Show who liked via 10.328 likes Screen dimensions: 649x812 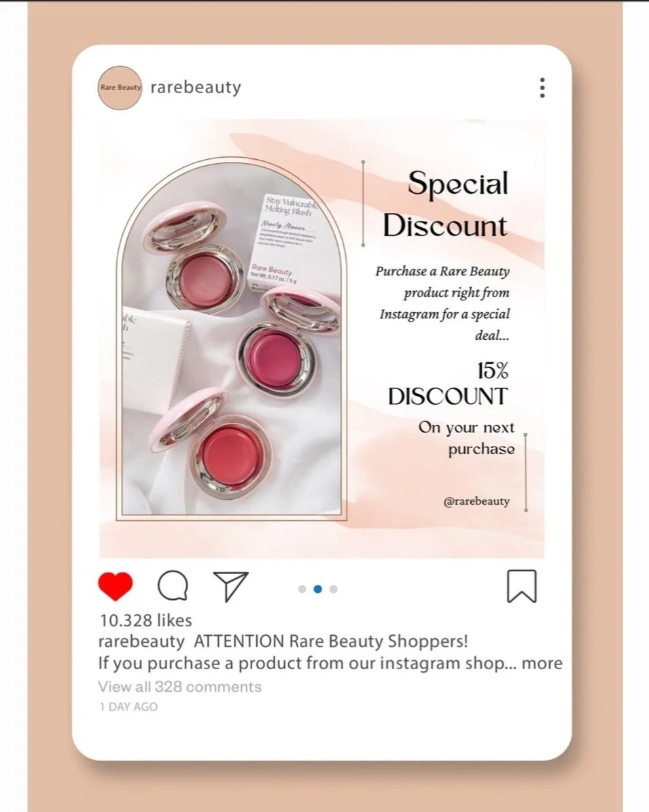[145, 620]
